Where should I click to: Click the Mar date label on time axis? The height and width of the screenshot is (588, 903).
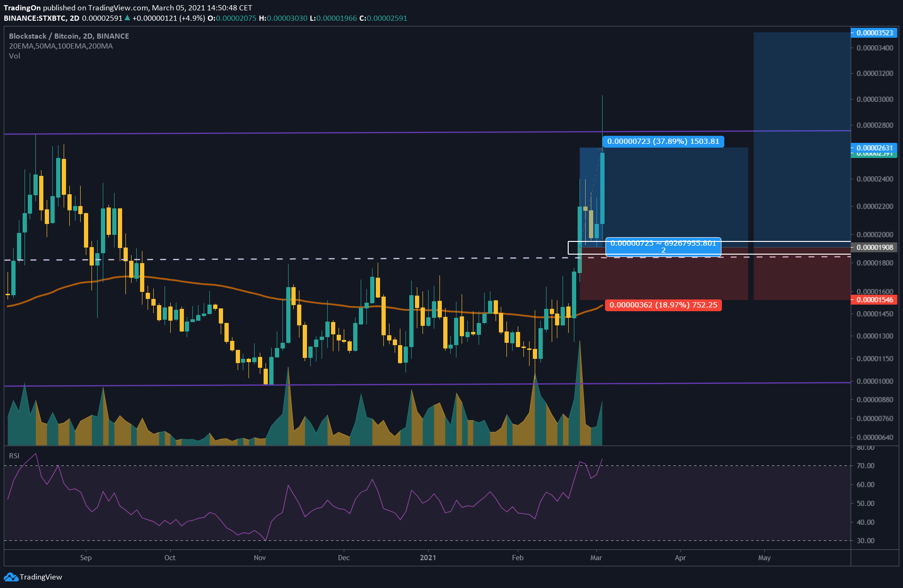coord(596,557)
